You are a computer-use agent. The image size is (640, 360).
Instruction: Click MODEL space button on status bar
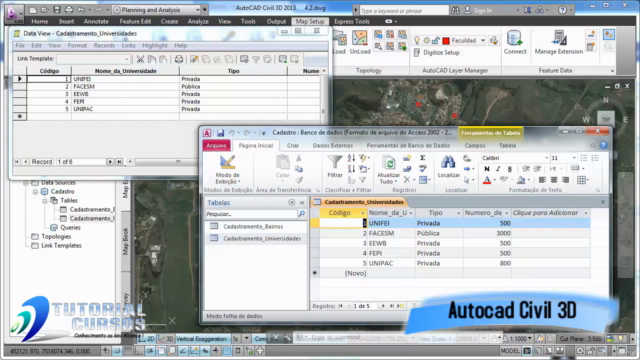(510, 351)
